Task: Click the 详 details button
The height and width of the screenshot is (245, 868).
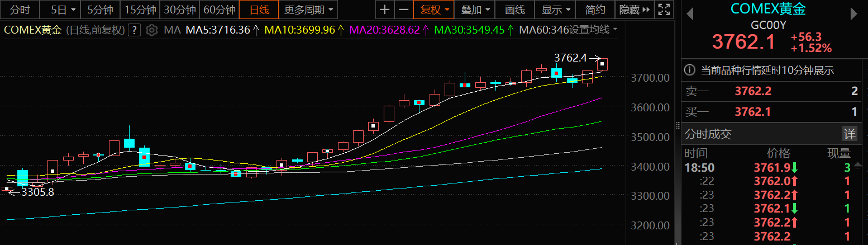Action: click(849, 134)
